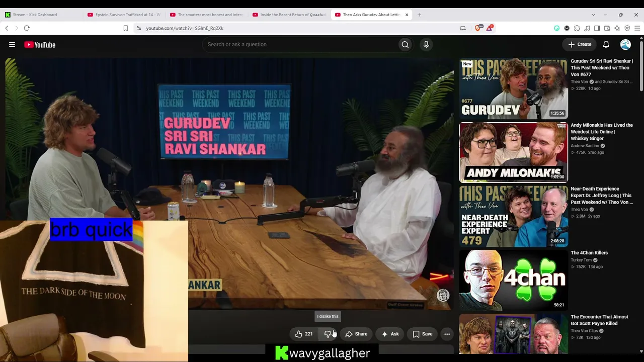Image resolution: width=644 pixels, height=362 pixels.
Task: Click the Create button
Action: 580,44
